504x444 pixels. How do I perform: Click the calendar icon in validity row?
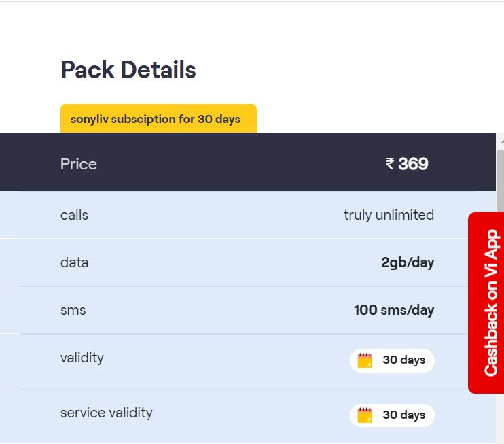pos(365,360)
